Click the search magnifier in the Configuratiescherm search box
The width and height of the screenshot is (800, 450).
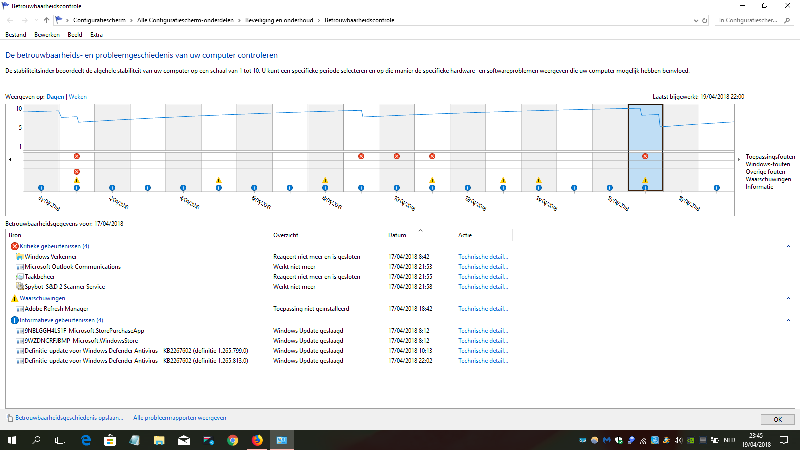click(x=787, y=20)
